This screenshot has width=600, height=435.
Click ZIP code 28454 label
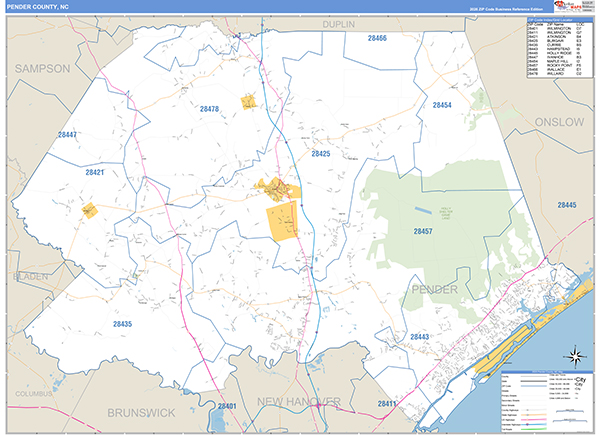point(441,105)
